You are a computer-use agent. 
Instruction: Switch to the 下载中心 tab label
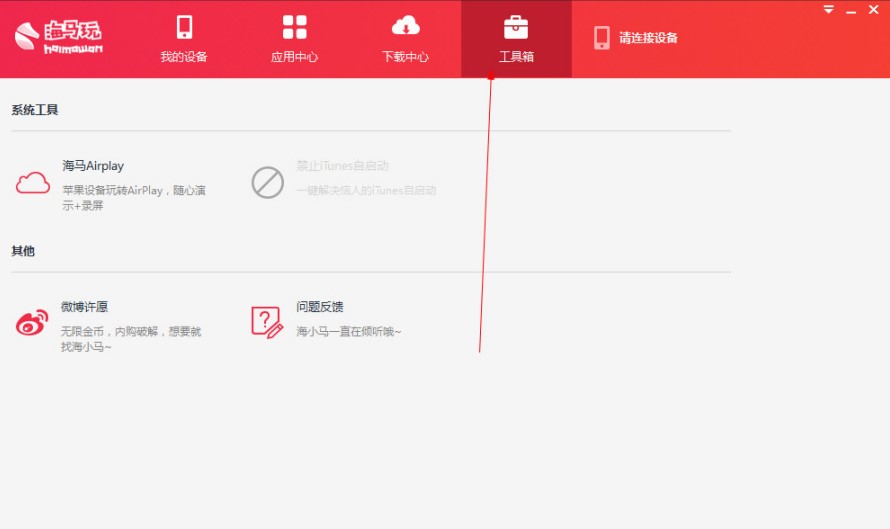[x=405, y=57]
